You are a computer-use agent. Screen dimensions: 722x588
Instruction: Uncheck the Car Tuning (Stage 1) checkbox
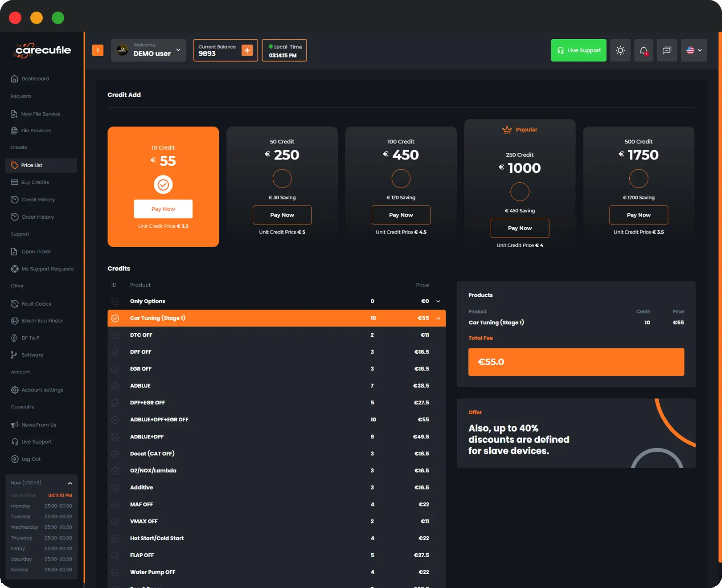pyautogui.click(x=115, y=318)
